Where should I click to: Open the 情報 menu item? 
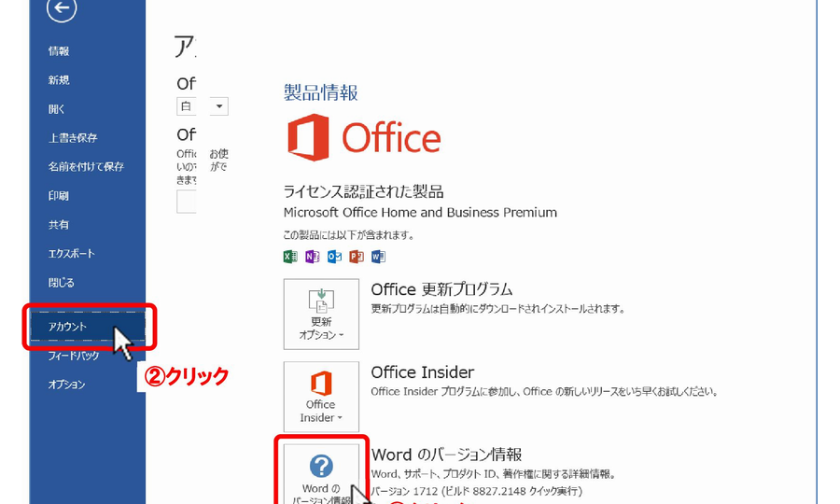pos(59,51)
